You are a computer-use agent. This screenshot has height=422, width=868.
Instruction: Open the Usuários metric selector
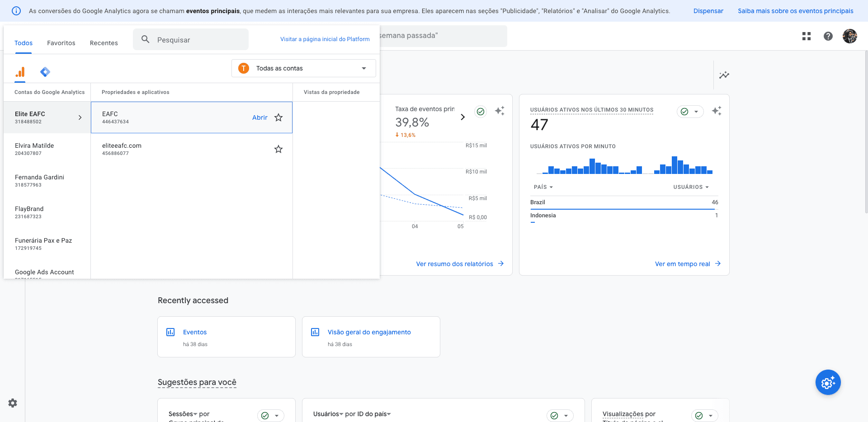328,414
